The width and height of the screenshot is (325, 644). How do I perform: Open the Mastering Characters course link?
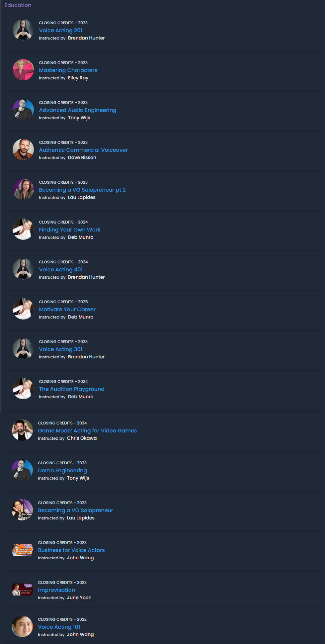coord(68,70)
